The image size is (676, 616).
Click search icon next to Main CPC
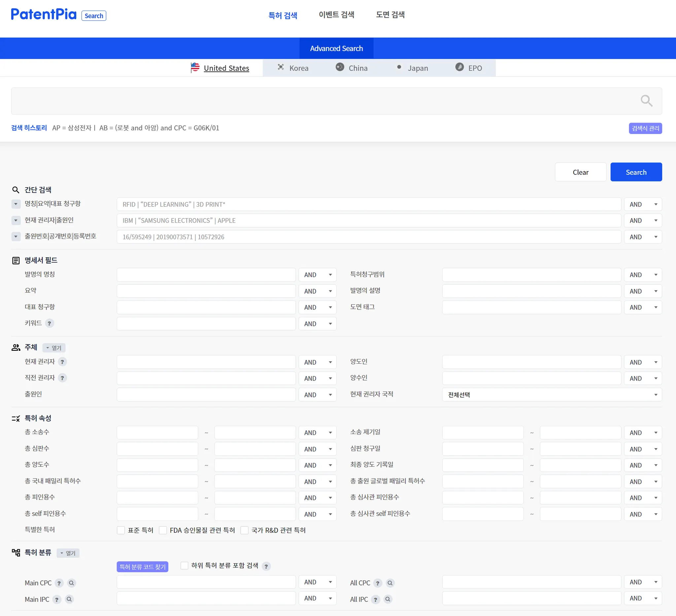[x=71, y=583]
